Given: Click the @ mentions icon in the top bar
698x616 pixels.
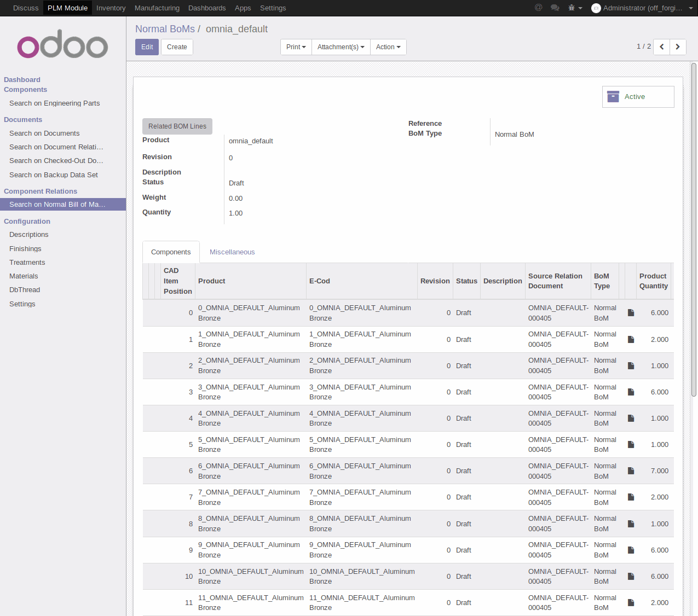Looking at the screenshot, I should (538, 8).
